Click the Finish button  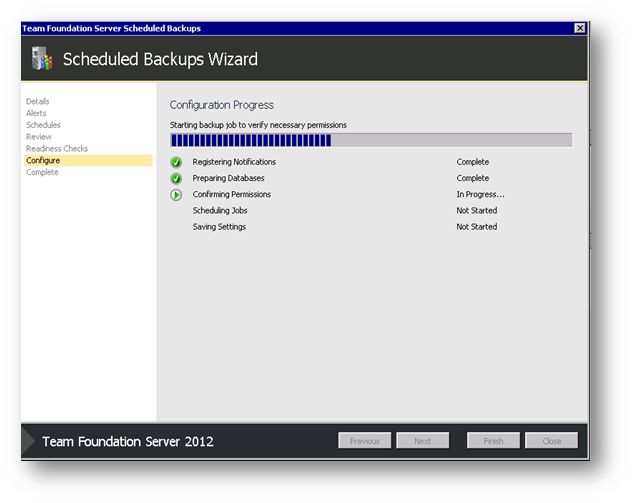(x=493, y=440)
